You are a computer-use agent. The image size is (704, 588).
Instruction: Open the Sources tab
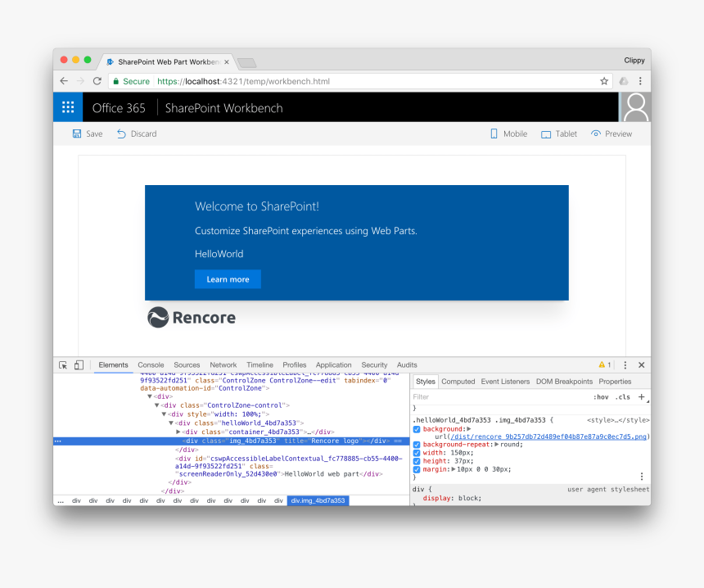pyautogui.click(x=187, y=365)
